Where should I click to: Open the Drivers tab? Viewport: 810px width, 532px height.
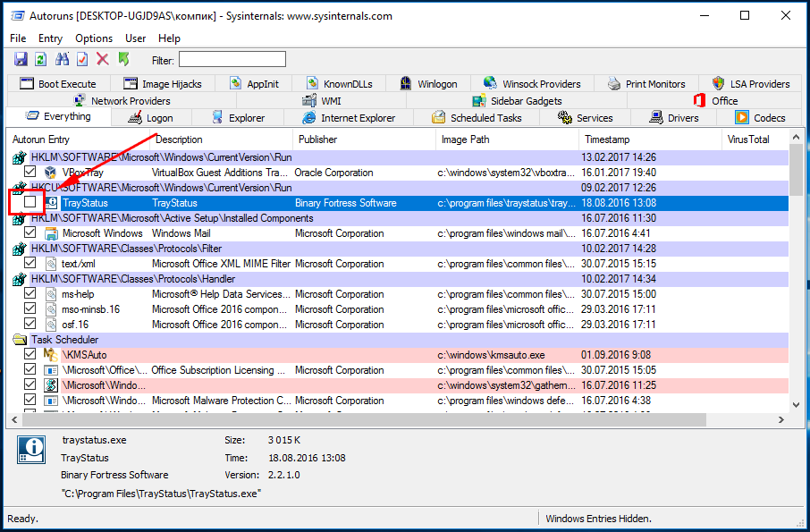click(x=674, y=118)
